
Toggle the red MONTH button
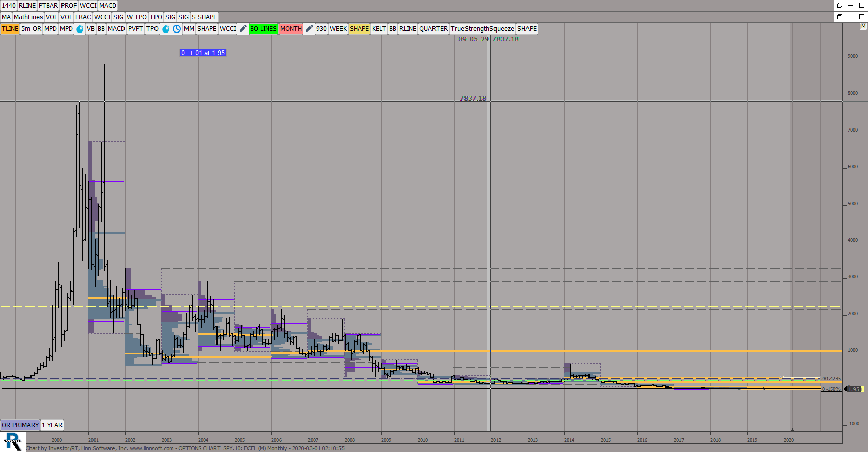click(x=291, y=29)
